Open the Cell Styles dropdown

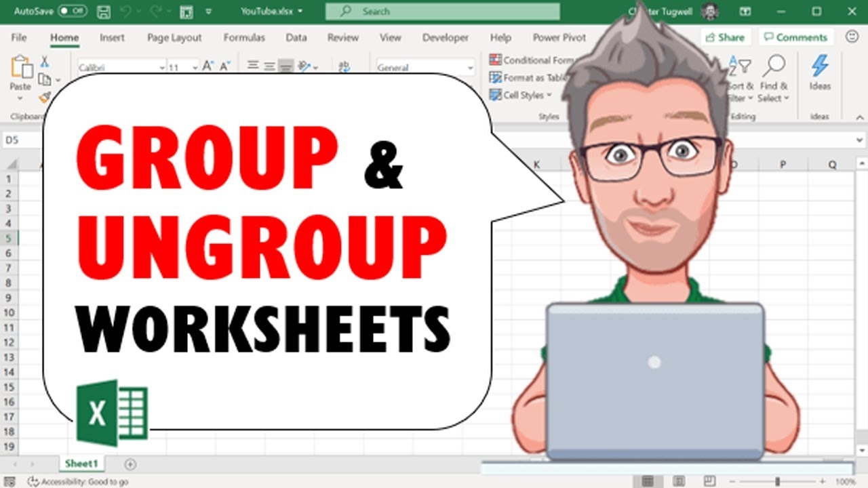(x=521, y=95)
